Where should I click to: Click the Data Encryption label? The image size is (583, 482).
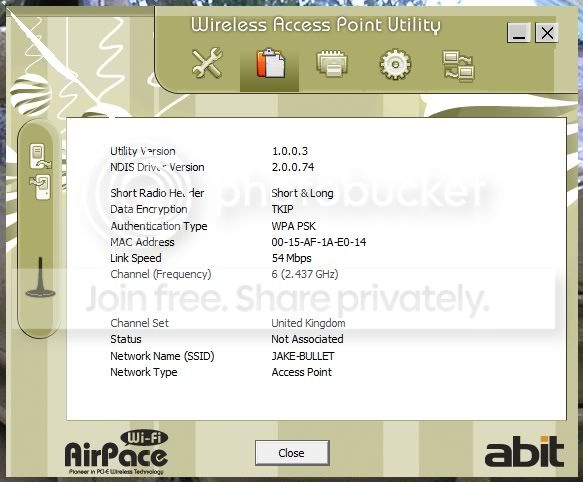(149, 209)
